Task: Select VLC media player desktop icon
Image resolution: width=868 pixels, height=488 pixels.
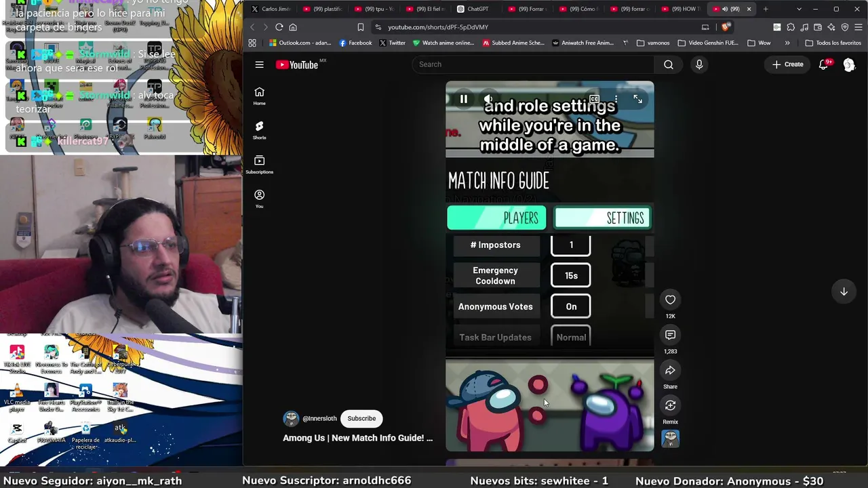Action: pyautogui.click(x=17, y=399)
